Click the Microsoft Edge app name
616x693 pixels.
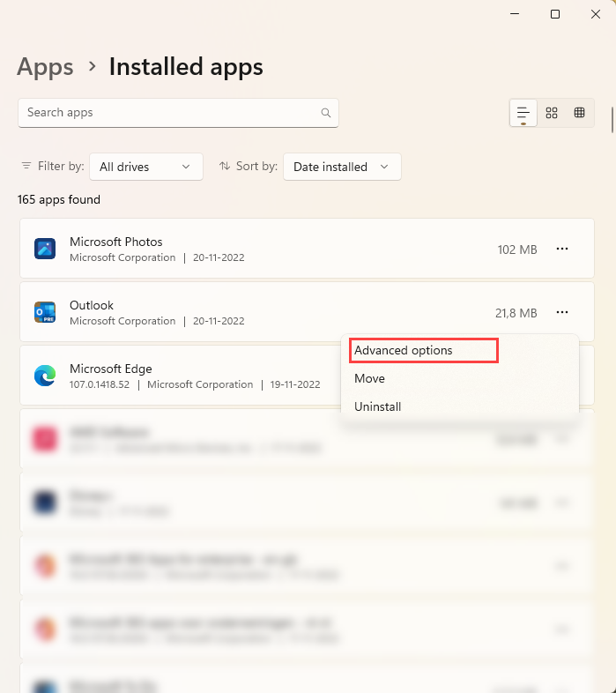click(111, 369)
